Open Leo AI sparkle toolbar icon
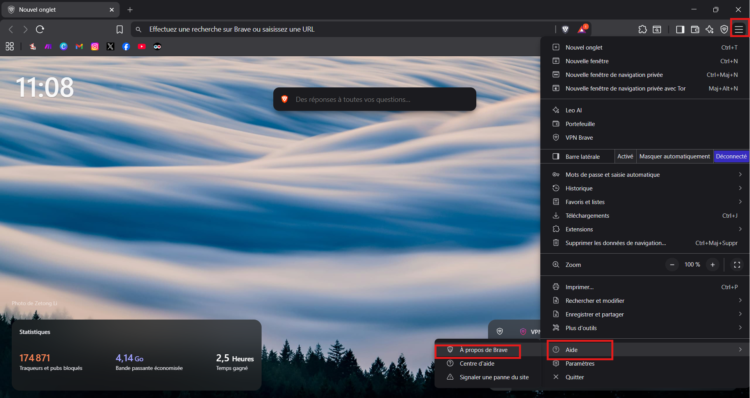 click(x=709, y=29)
